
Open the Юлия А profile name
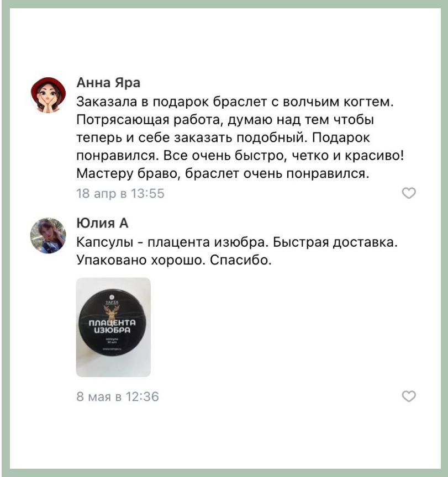(102, 223)
